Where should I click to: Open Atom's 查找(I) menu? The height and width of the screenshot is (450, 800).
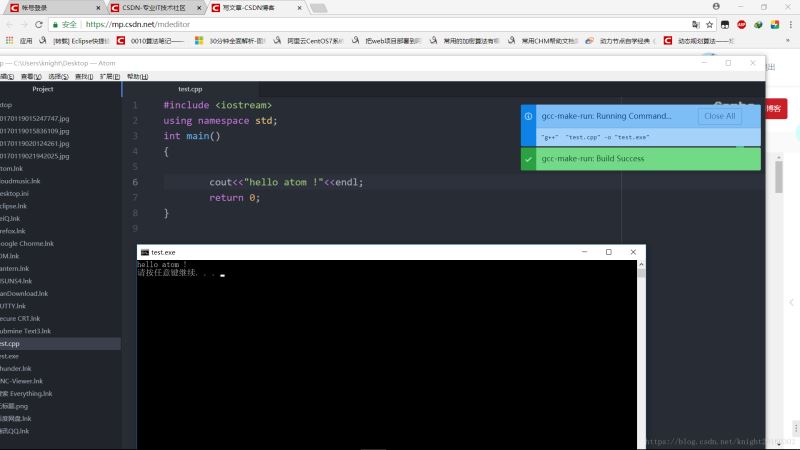tap(84, 77)
